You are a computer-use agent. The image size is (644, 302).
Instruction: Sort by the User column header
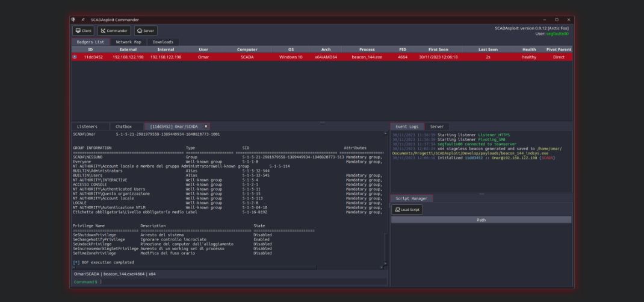point(203,49)
